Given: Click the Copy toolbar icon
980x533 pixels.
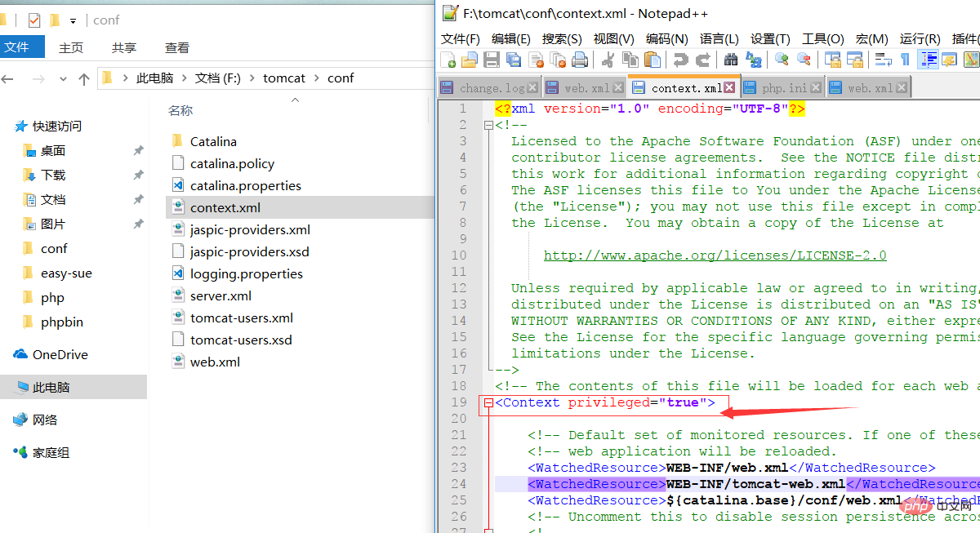Looking at the screenshot, I should point(630,59).
